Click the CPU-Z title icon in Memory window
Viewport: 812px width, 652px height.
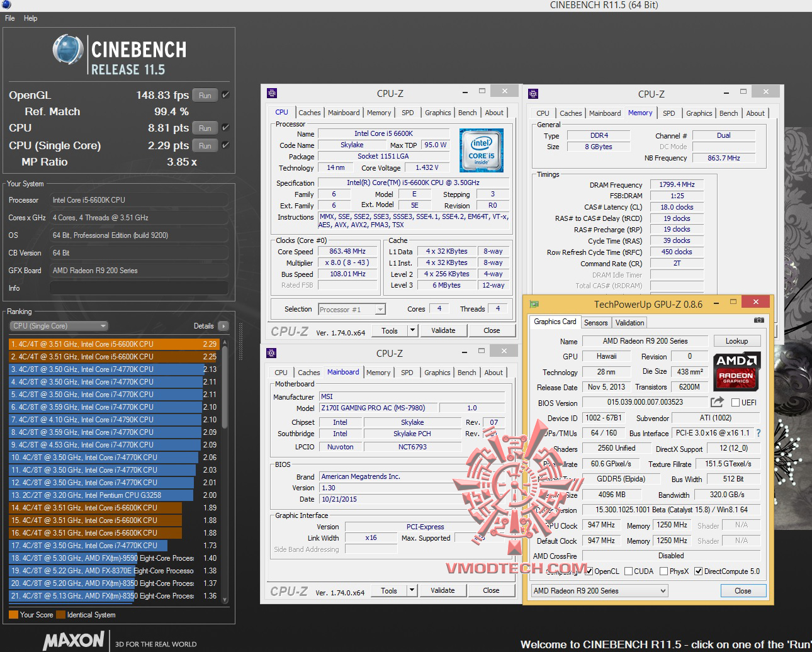(x=533, y=94)
